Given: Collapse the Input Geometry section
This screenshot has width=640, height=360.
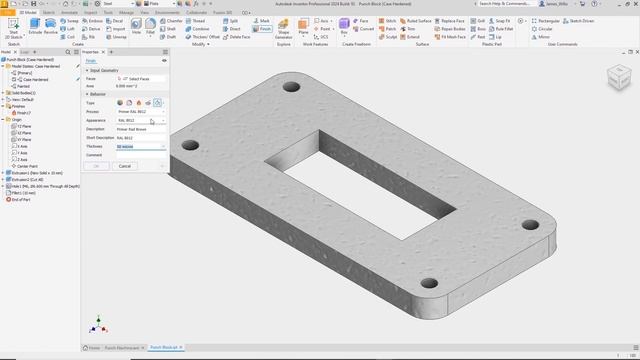Looking at the screenshot, I should point(87,71).
